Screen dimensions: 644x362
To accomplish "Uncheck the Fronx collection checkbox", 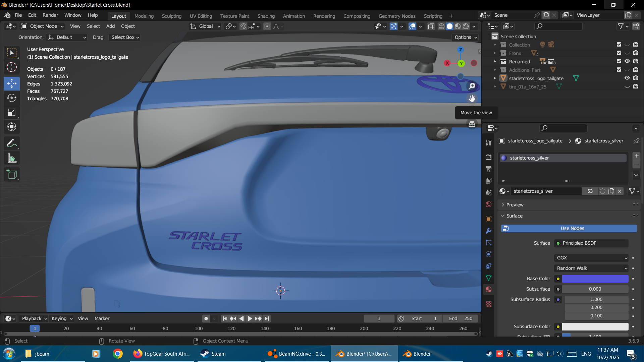I will pos(619,53).
